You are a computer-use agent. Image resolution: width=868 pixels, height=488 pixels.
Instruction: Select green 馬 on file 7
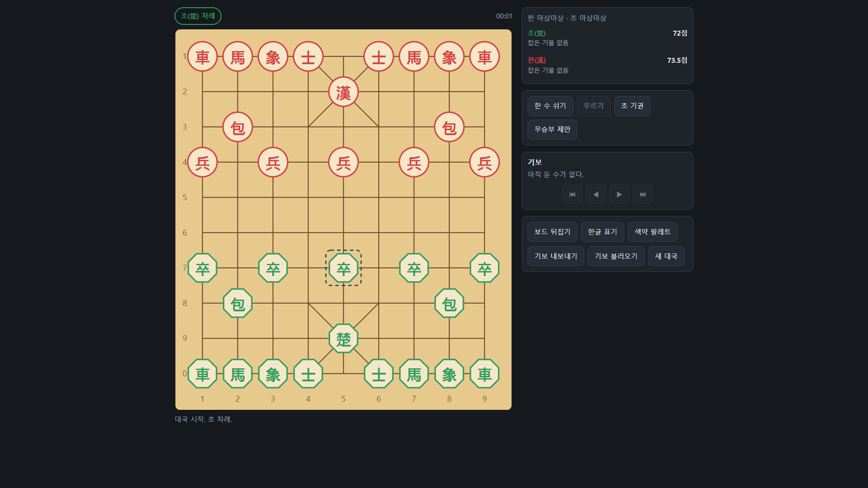click(414, 374)
